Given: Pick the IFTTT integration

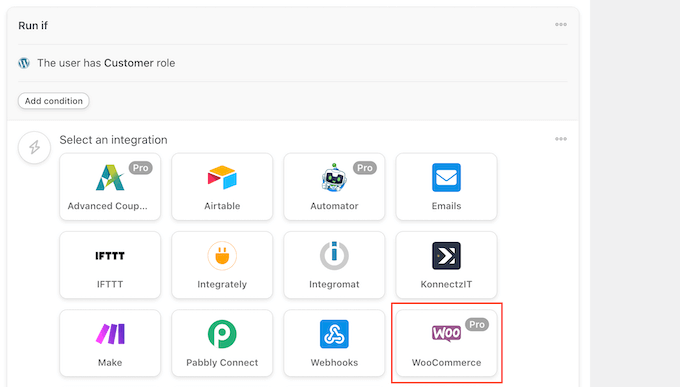Looking at the screenshot, I should coord(110,265).
